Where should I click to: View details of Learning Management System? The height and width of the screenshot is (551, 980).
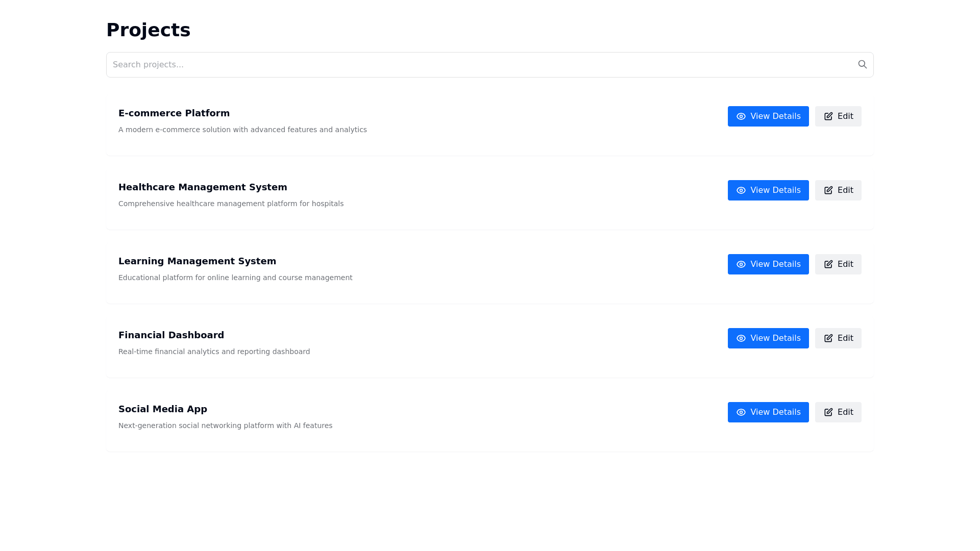[x=768, y=264]
